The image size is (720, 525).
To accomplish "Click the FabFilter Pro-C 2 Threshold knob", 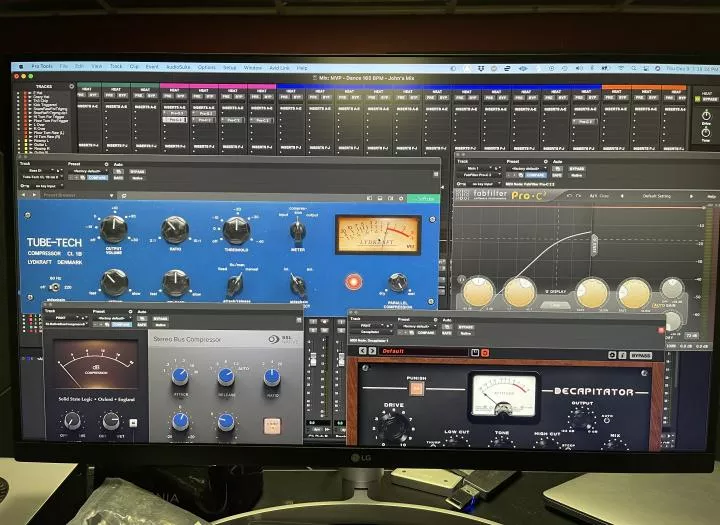I will click(x=478, y=292).
